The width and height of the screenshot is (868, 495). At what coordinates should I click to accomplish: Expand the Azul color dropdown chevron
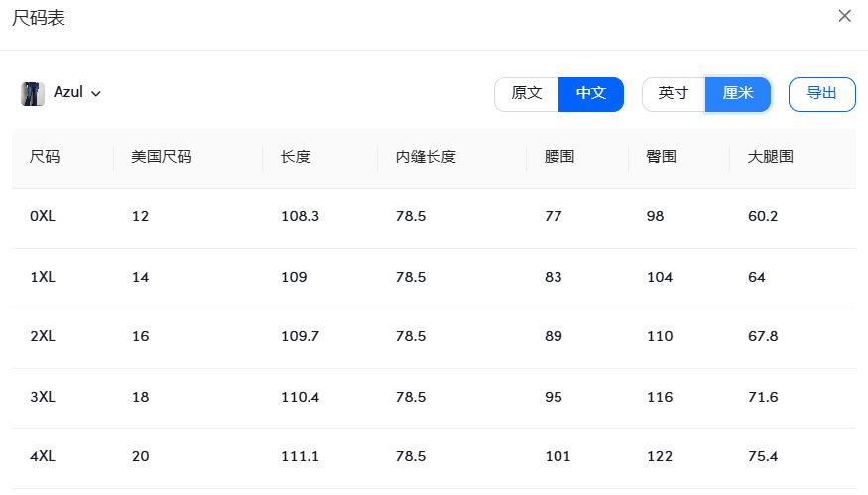[96, 94]
